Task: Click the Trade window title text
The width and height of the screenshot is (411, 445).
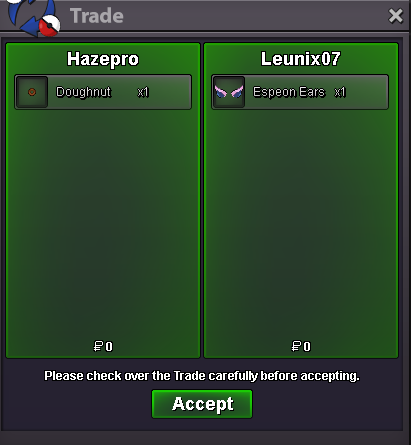Action: (x=97, y=16)
